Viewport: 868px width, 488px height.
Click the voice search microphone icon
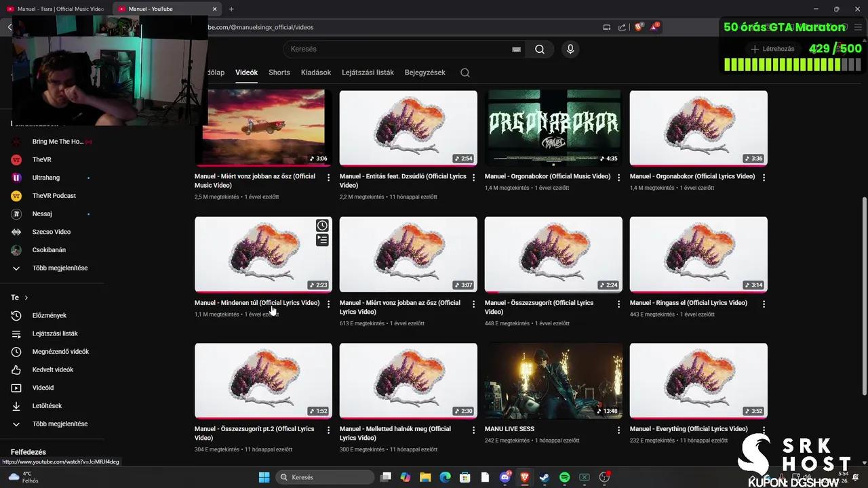(570, 49)
